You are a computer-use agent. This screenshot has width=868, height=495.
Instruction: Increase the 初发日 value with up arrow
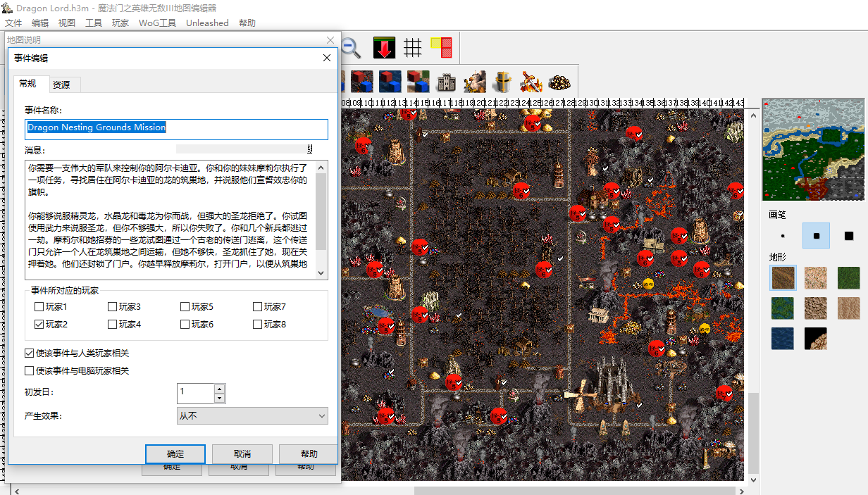pyautogui.click(x=219, y=389)
